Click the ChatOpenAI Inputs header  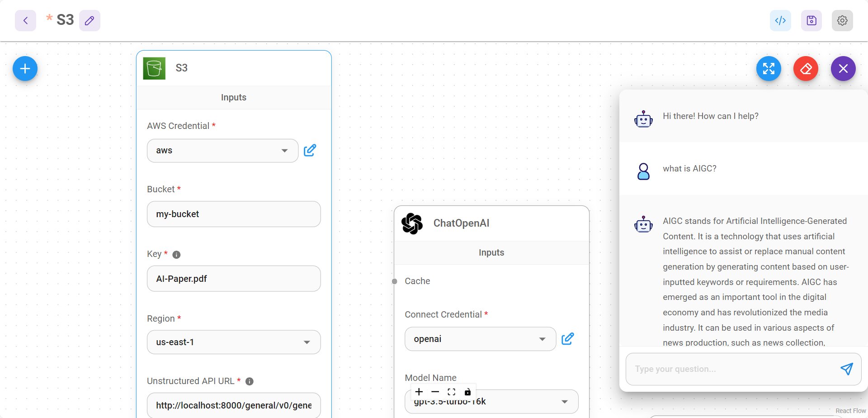(491, 252)
